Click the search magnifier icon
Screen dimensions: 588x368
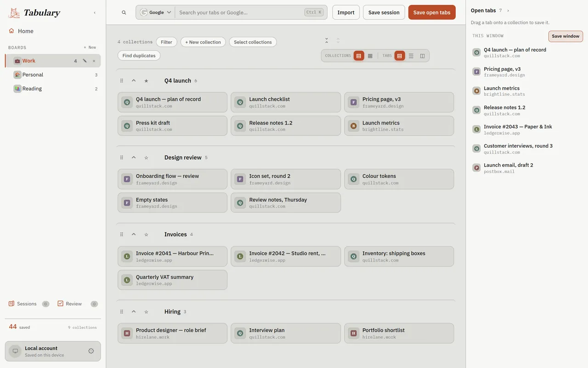tap(124, 12)
